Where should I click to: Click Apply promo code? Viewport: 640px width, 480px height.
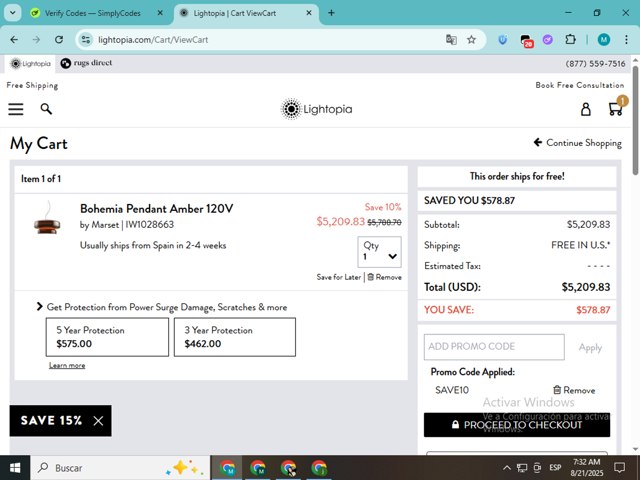click(x=590, y=347)
